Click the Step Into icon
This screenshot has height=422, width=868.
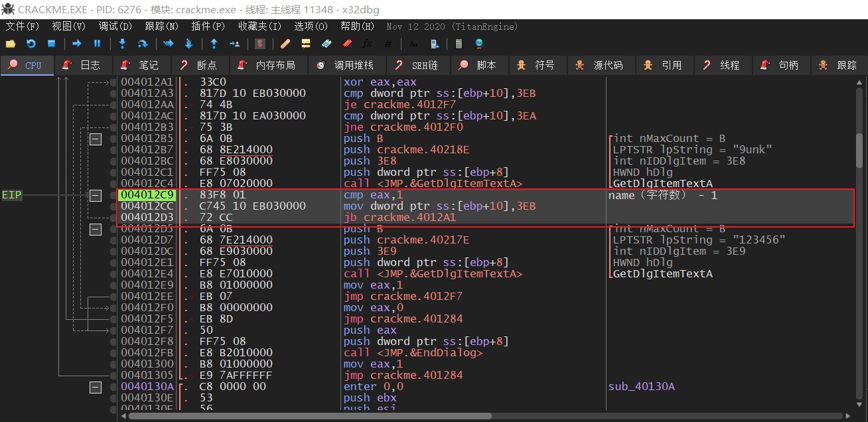coord(122,44)
